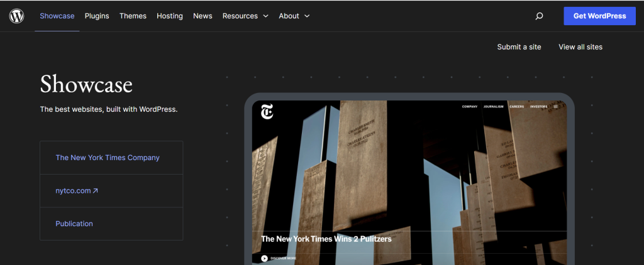644x265 pixels.
Task: Click the NYT logo in the preview
Action: pos(267,111)
